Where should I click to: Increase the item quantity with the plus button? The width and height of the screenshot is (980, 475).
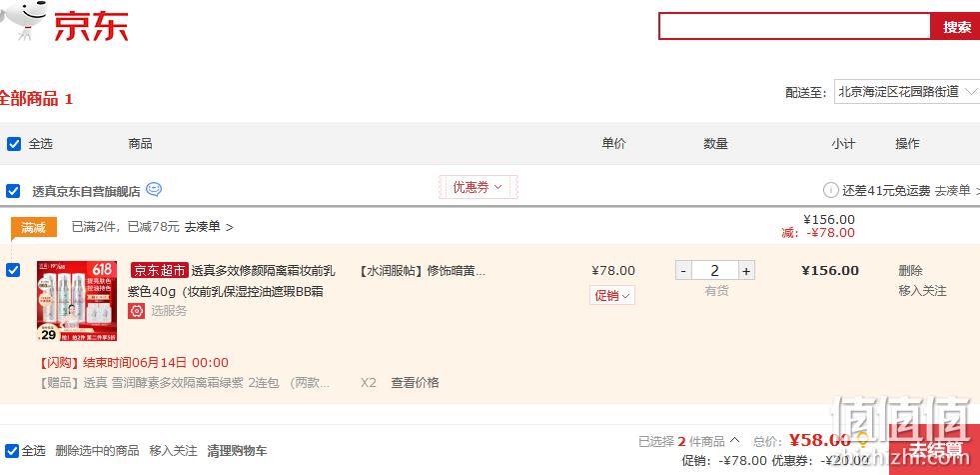[745, 270]
